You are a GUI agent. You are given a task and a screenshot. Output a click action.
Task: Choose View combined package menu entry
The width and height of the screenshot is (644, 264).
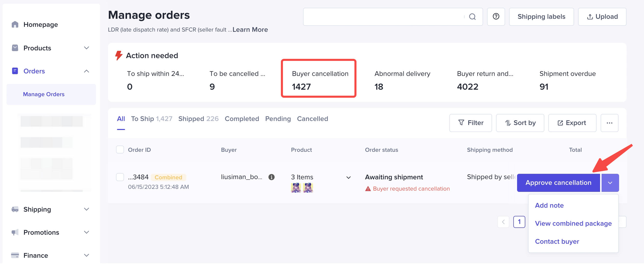573,224
